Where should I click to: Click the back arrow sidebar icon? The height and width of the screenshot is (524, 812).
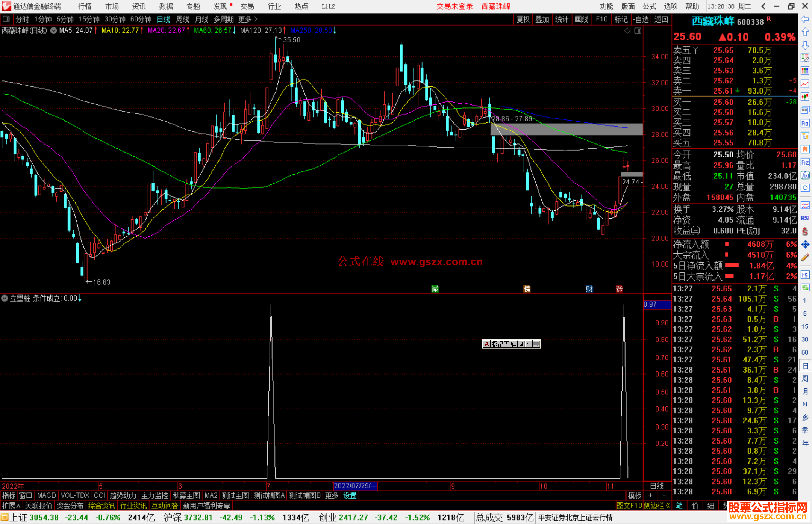point(805,19)
